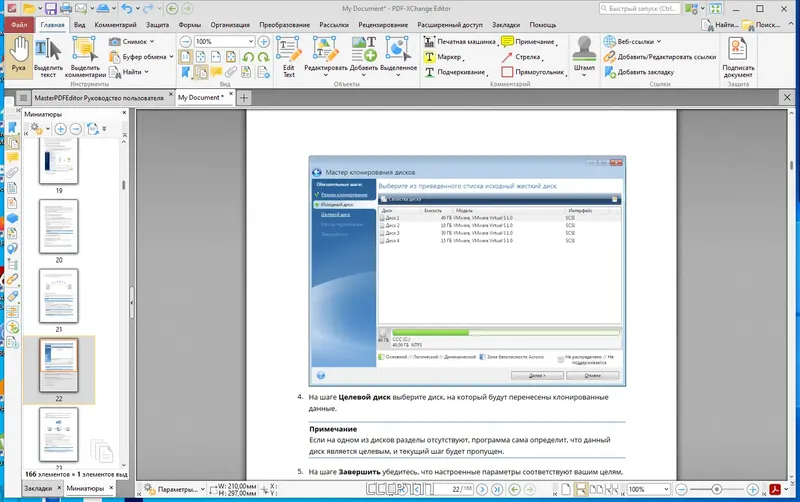This screenshot has height=502, width=800.
Task: Switch to the Защита ribbon tab
Action: (x=158, y=24)
